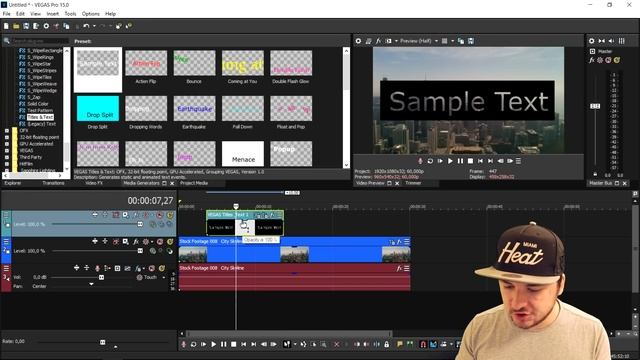
Task: Open track 2 Track FX button
Action: (136, 242)
